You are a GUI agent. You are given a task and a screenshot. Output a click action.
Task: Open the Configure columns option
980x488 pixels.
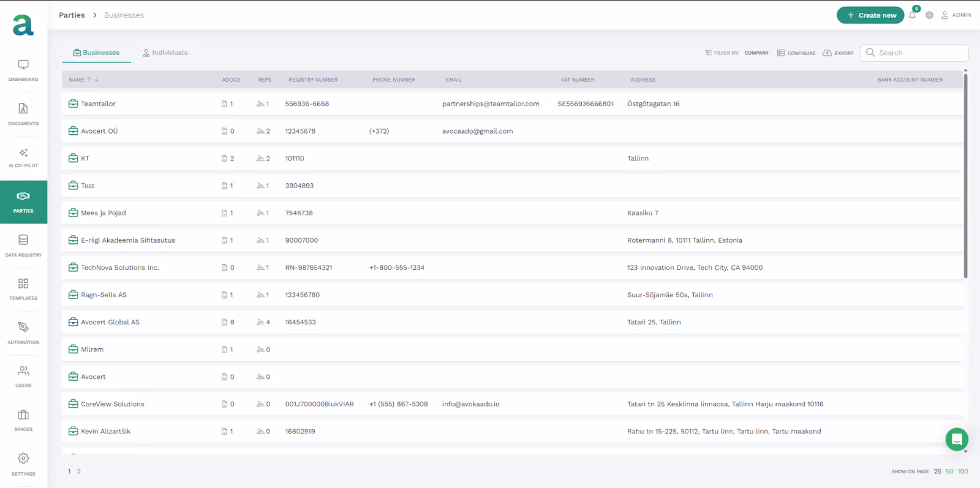(796, 53)
